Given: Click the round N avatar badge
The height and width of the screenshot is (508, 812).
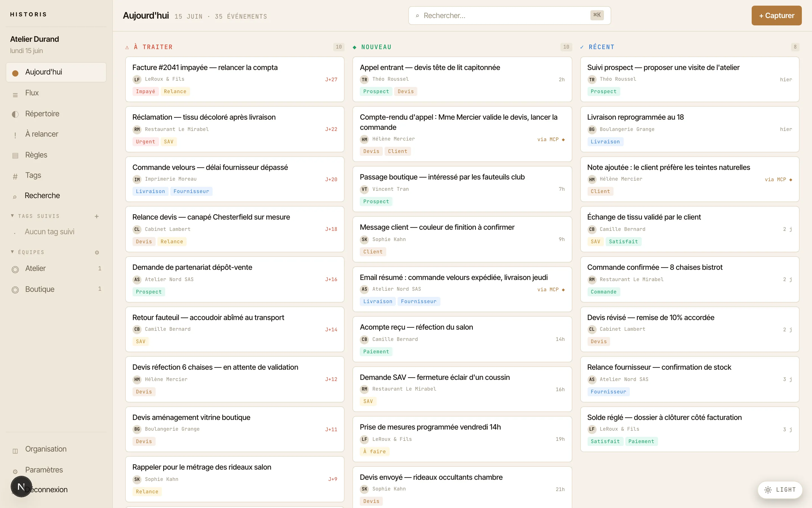Looking at the screenshot, I should 21,487.
